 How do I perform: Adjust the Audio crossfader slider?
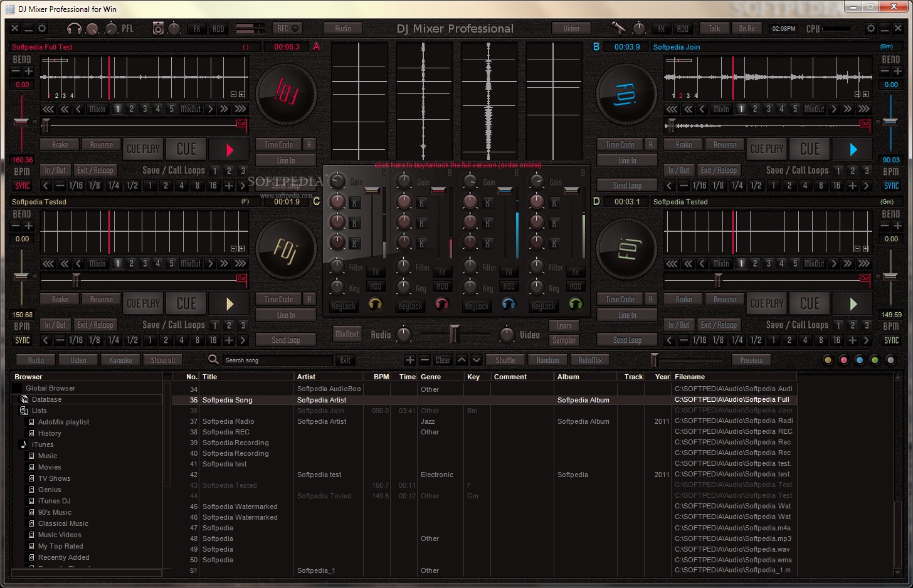coord(455,333)
